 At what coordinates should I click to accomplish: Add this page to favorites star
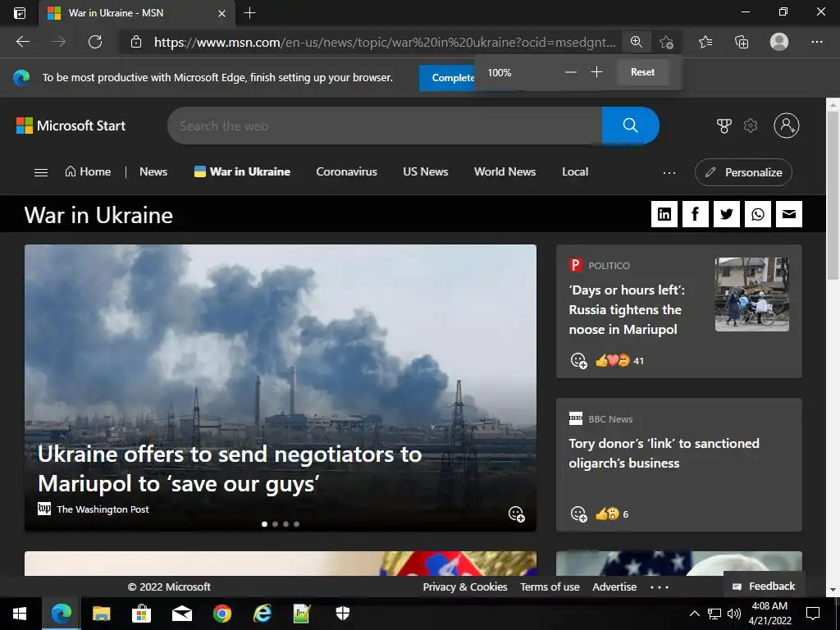[x=666, y=42]
